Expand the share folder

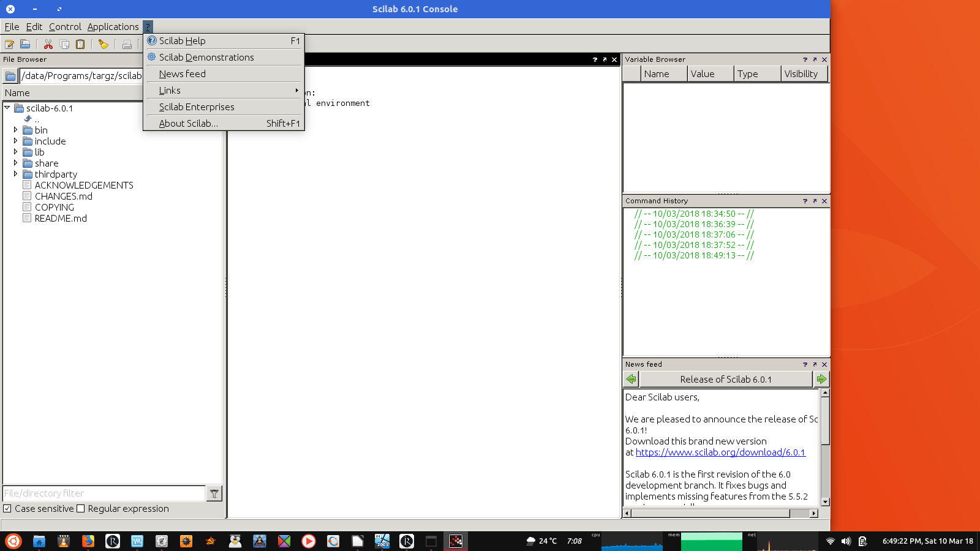pos(16,163)
